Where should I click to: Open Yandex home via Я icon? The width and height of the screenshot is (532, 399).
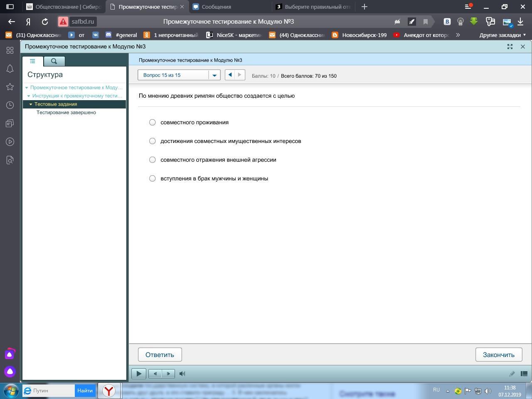(28, 22)
